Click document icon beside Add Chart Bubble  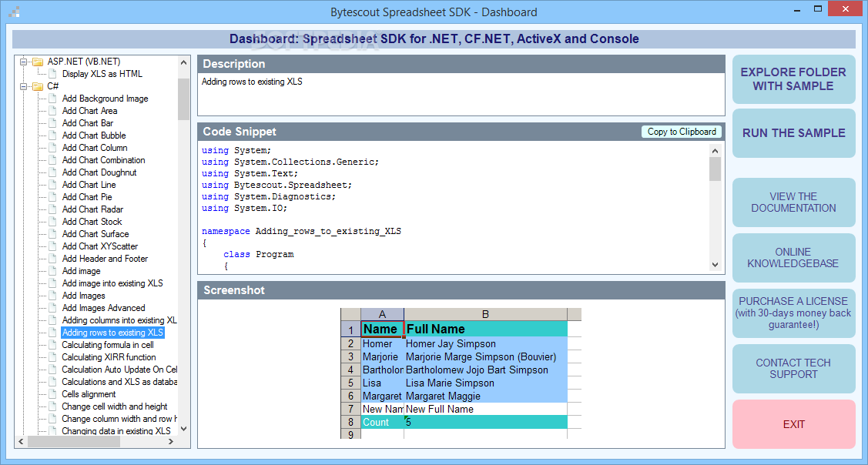tap(52, 135)
